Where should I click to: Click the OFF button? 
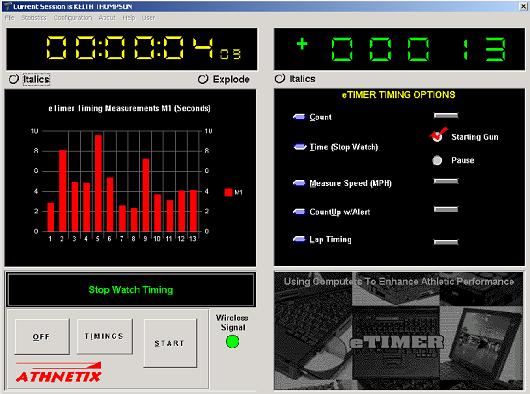click(x=42, y=337)
